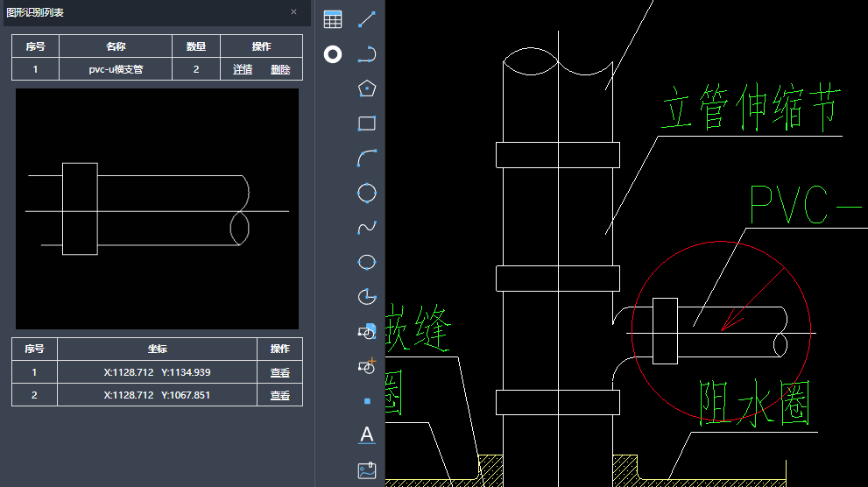Select the pvc-u横支管 name cell
The image size is (868, 487).
[x=116, y=69]
